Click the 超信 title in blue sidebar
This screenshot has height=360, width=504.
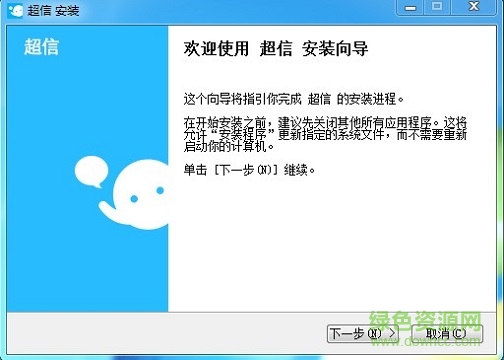pyautogui.click(x=42, y=47)
